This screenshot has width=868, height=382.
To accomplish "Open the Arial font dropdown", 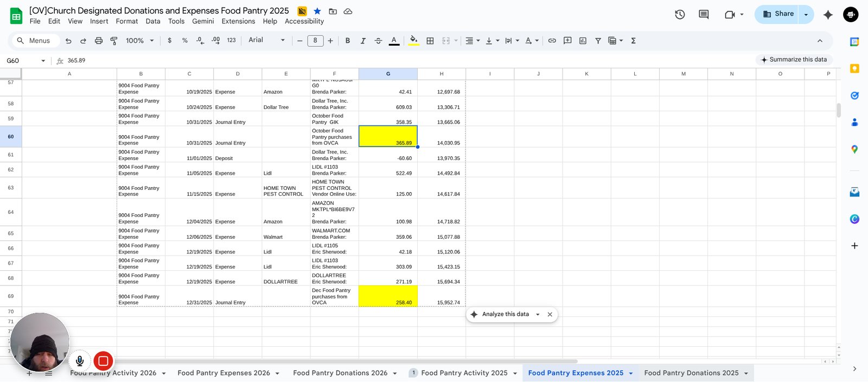I will (266, 40).
